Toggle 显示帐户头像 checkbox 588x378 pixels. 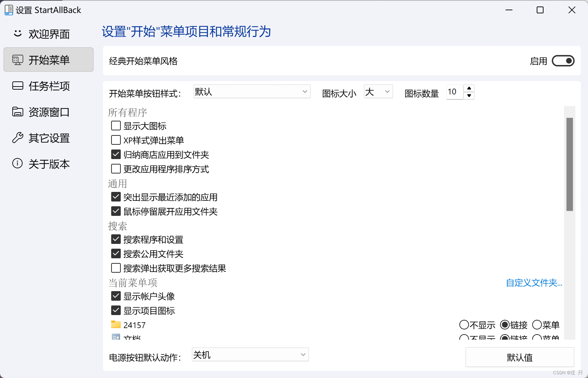(116, 296)
